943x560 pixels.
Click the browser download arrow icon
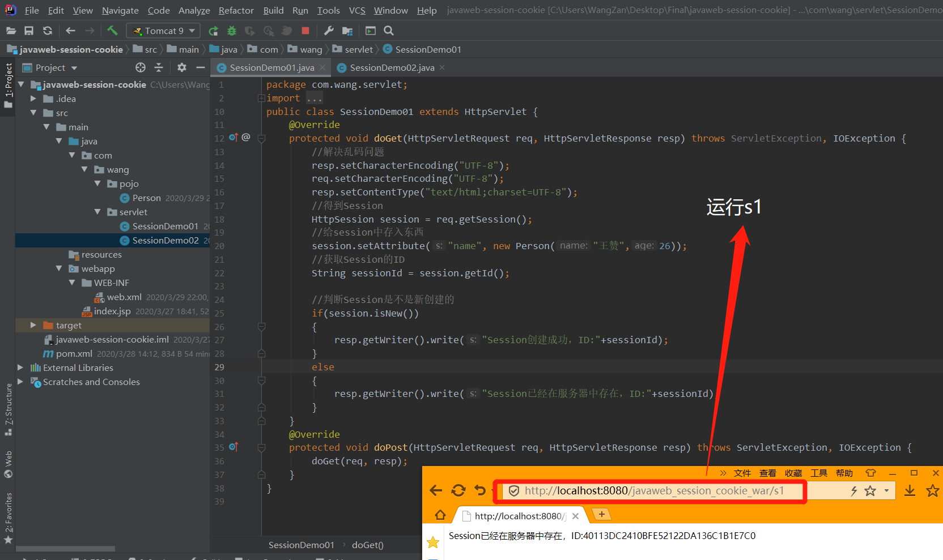tap(910, 490)
